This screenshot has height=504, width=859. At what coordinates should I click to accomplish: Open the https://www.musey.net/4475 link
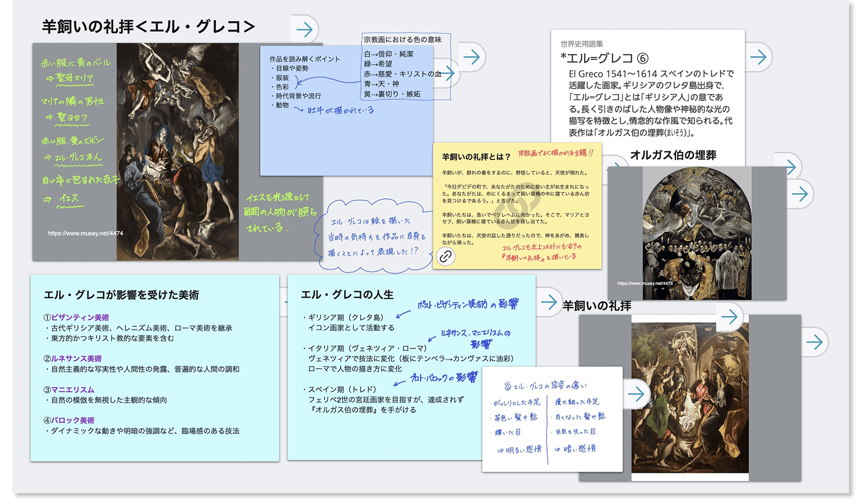pos(645,283)
